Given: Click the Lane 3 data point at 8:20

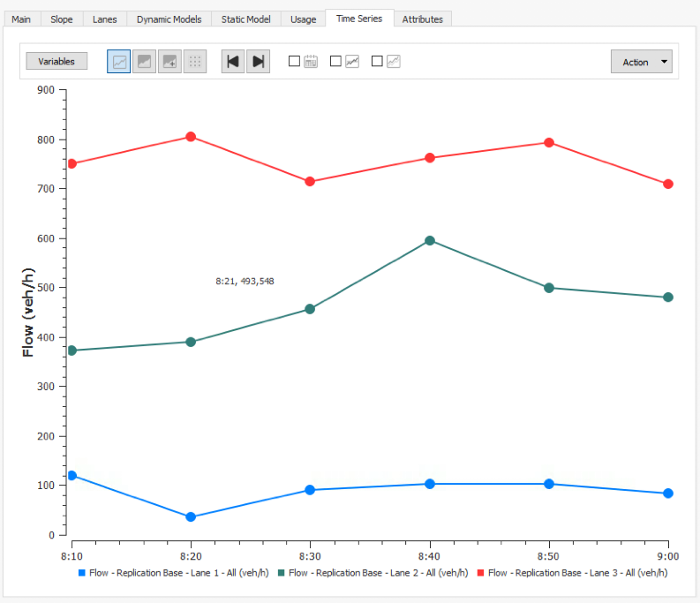Looking at the screenshot, I should (191, 137).
